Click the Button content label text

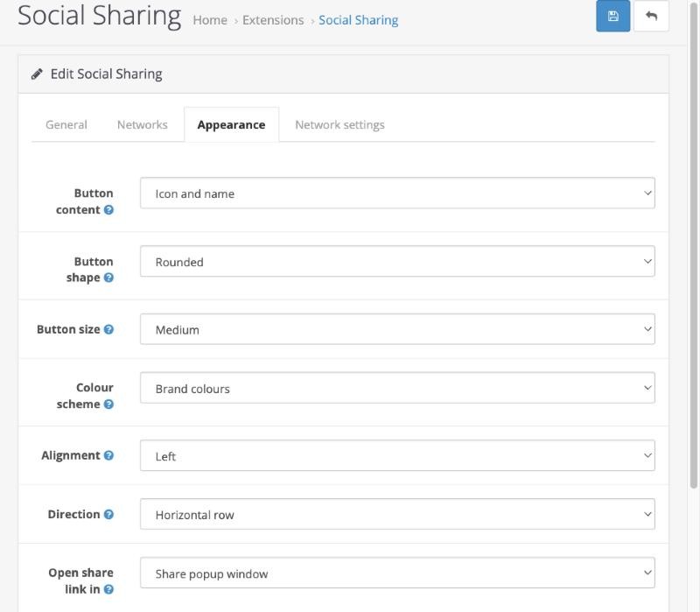click(84, 201)
